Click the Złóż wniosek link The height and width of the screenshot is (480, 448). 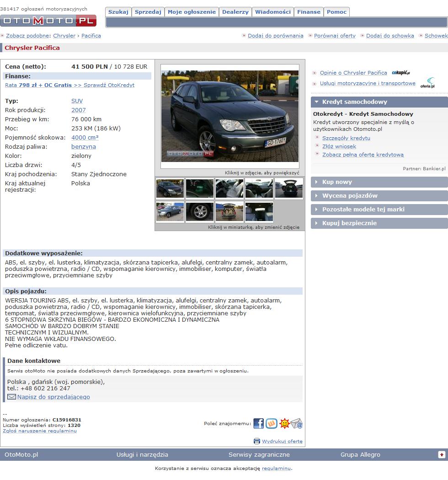tap(339, 146)
